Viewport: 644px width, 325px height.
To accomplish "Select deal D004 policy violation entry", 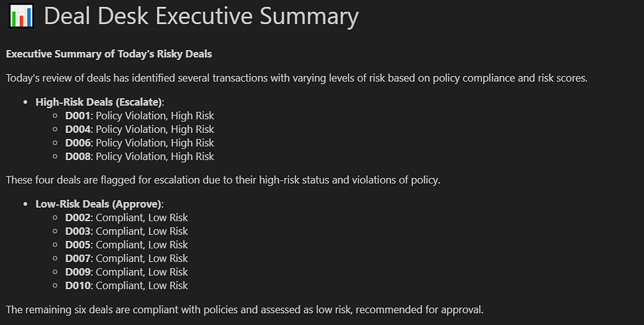I will point(140,129).
